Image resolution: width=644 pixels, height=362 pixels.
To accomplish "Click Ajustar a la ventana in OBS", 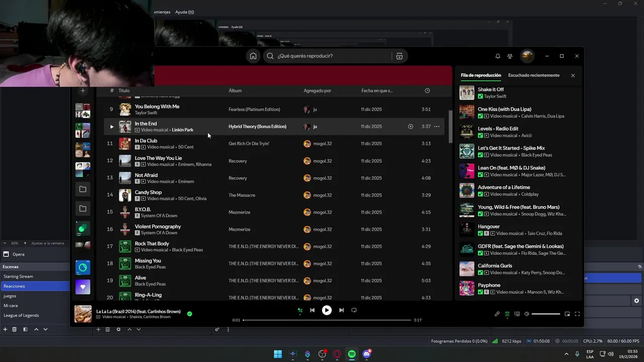I will tap(48, 243).
